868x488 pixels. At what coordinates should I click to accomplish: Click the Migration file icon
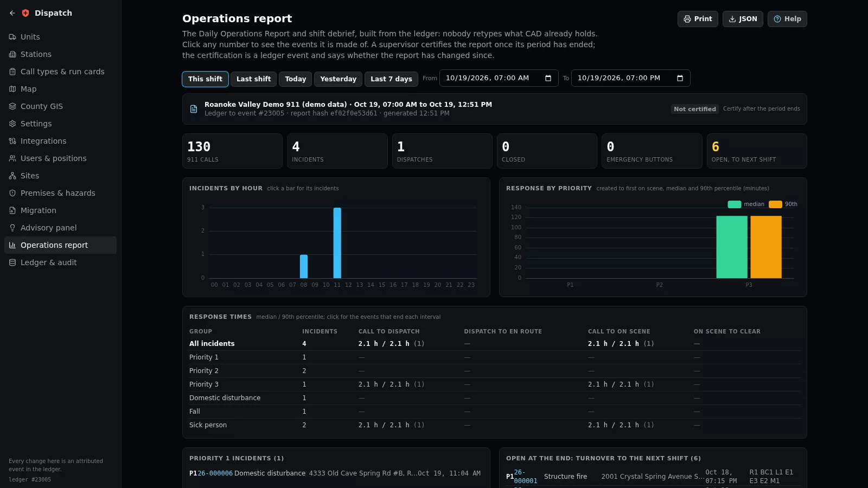click(x=12, y=210)
